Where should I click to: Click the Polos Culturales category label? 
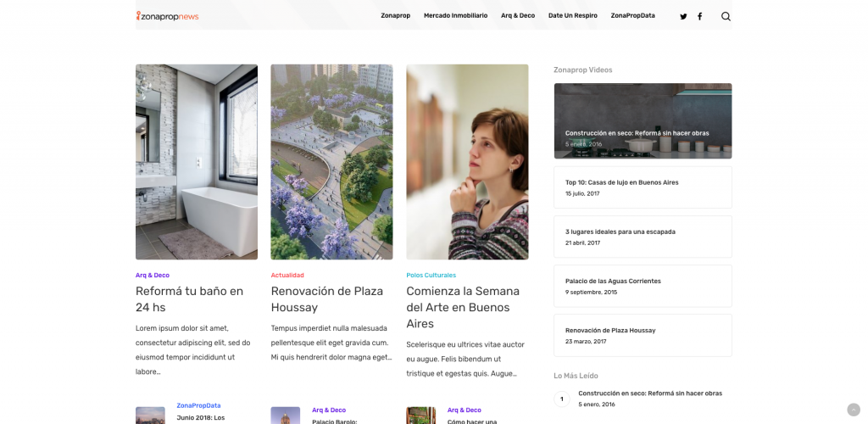coord(431,275)
